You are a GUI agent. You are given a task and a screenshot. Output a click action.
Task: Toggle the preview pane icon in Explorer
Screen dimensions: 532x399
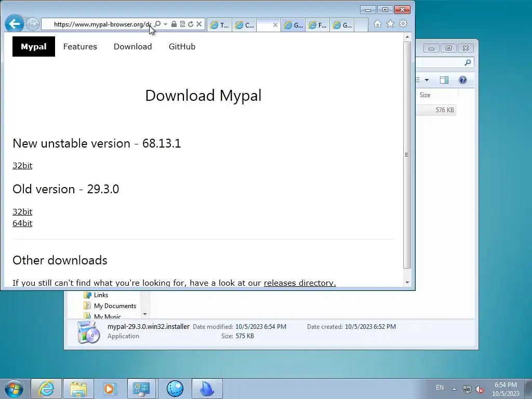tap(444, 80)
